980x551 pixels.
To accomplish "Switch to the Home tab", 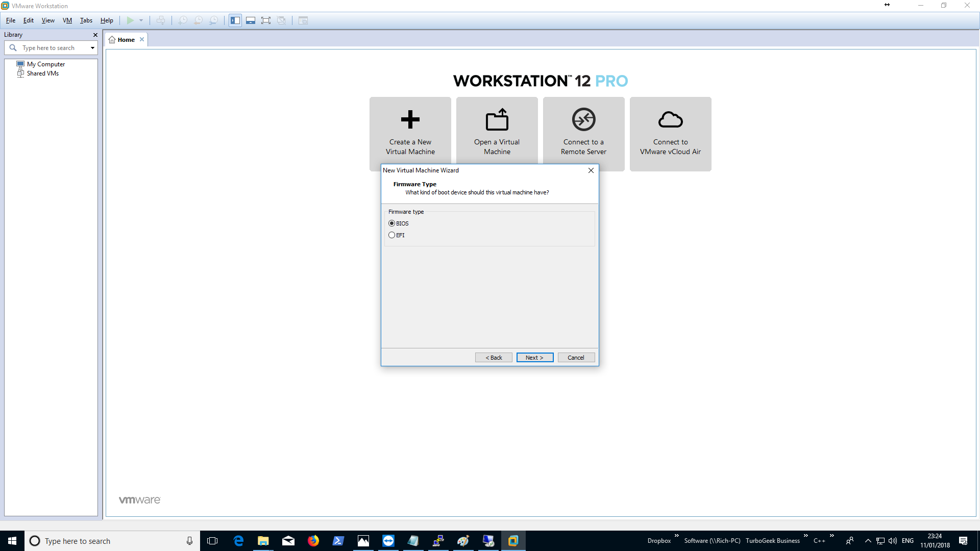I will pos(126,40).
